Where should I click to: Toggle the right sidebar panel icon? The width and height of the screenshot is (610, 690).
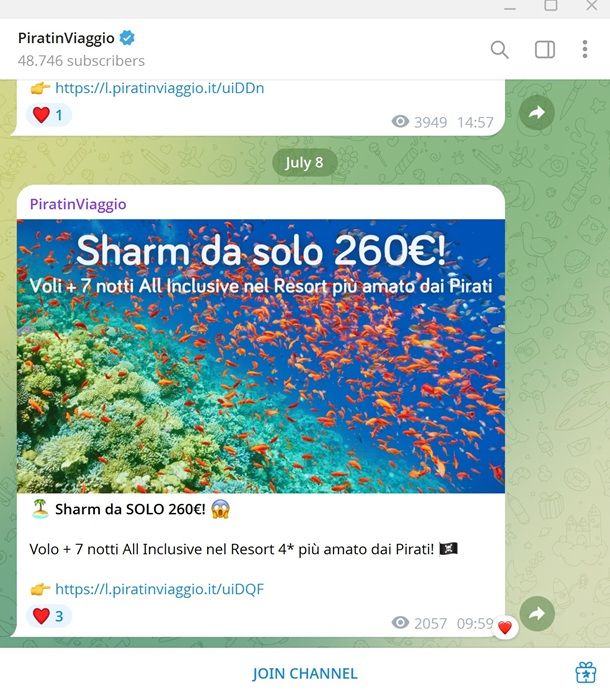click(544, 49)
